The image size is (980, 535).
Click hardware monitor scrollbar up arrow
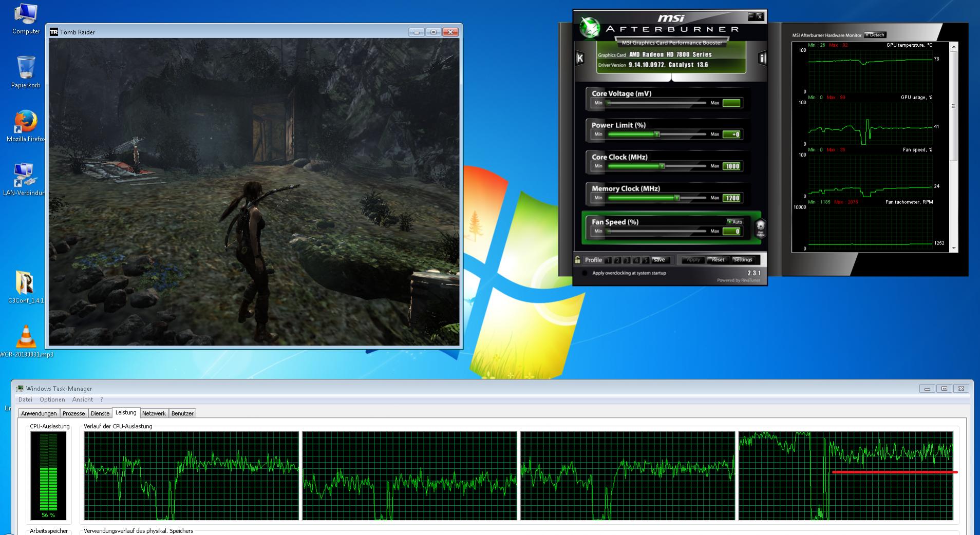click(x=954, y=47)
